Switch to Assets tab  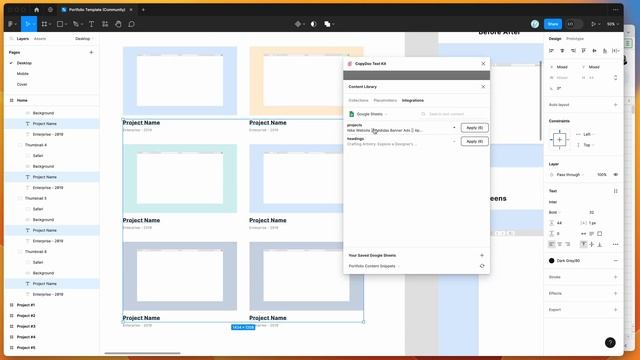click(40, 39)
